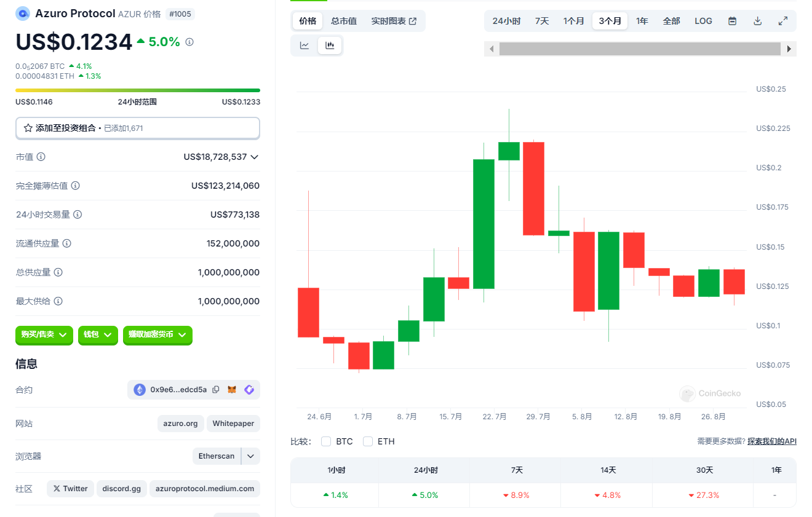Tick the ETH compare checkbox
This screenshot has width=812, height=517.
pos(368,441)
